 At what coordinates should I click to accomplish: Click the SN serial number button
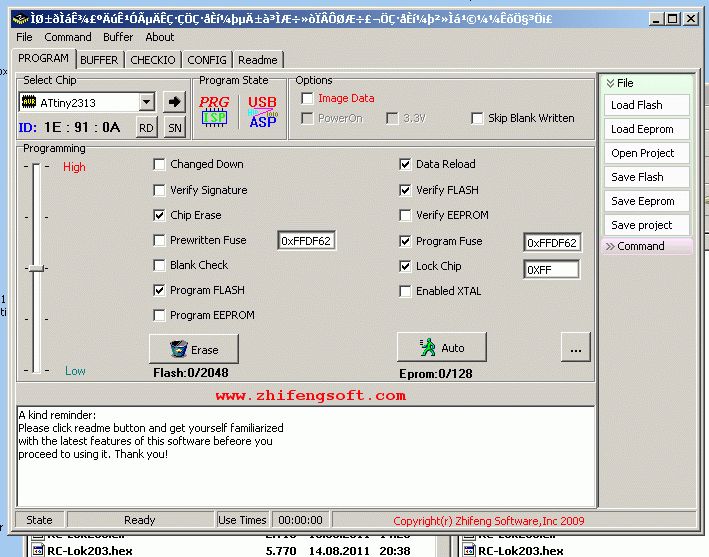[175, 128]
